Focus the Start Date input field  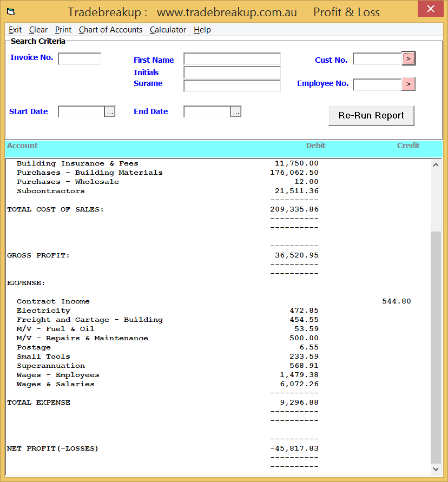pos(82,111)
